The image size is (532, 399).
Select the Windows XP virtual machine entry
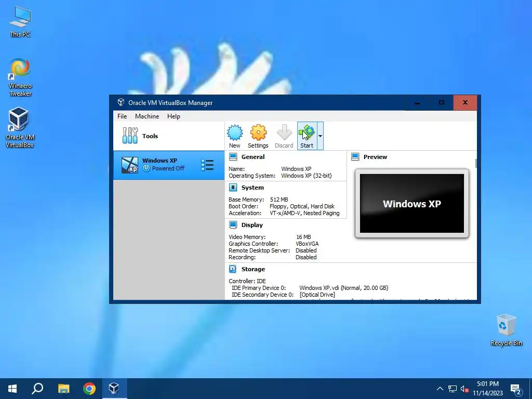tap(169, 165)
